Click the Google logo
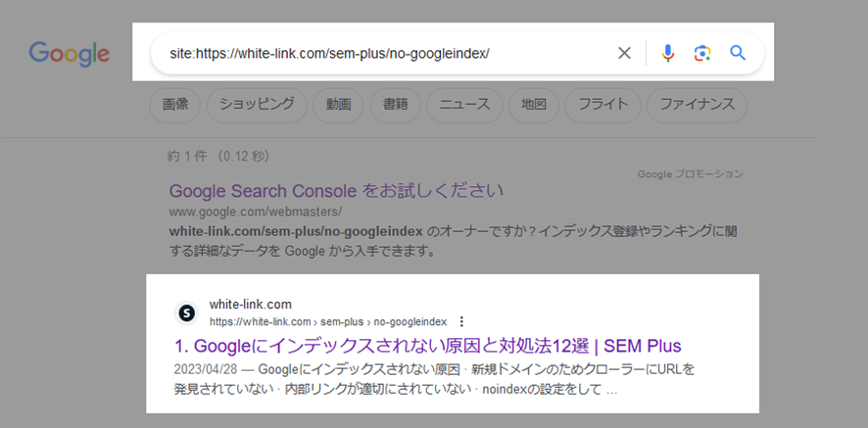Viewport: 868px width, 428px height. 70,54
